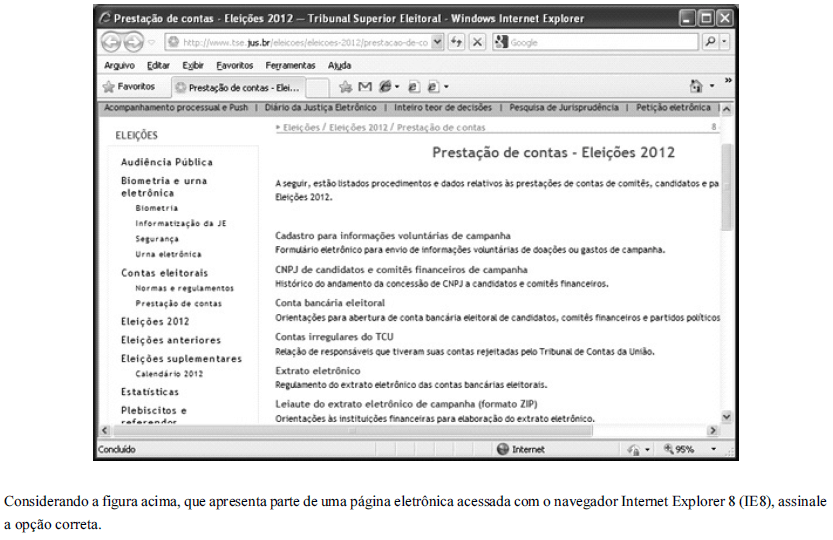Image resolution: width=833 pixels, height=540 pixels.
Task: Open Cadastro para informações voluntárias de campanha
Action: [393, 235]
